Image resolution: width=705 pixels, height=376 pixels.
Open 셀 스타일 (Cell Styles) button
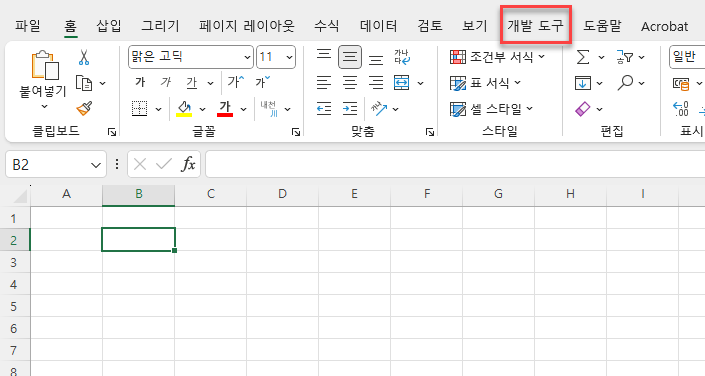[491, 109]
